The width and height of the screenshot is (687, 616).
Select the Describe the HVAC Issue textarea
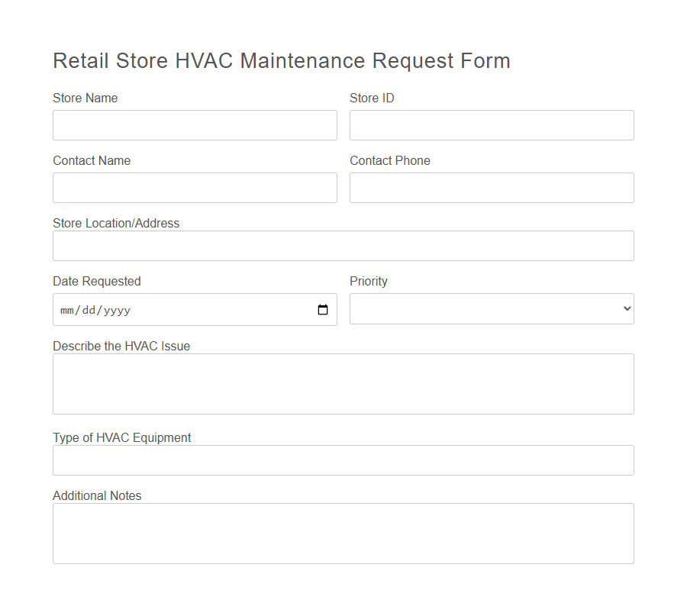tap(343, 383)
